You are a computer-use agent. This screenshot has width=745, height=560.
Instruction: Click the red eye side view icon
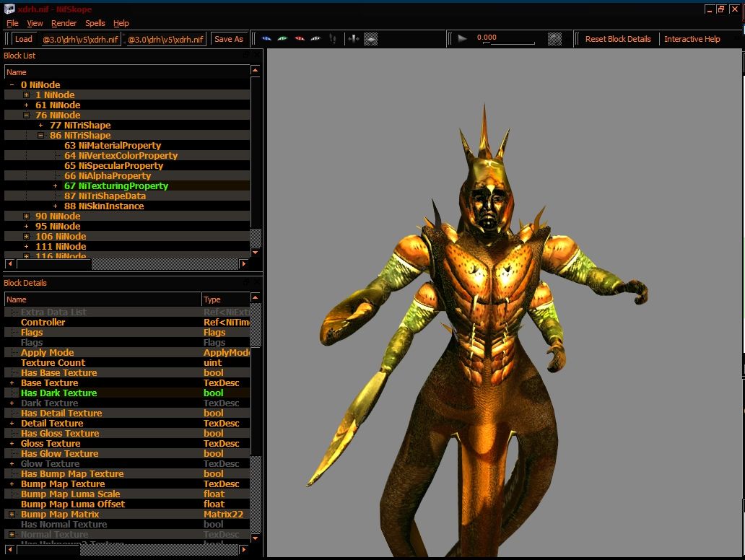click(300, 39)
